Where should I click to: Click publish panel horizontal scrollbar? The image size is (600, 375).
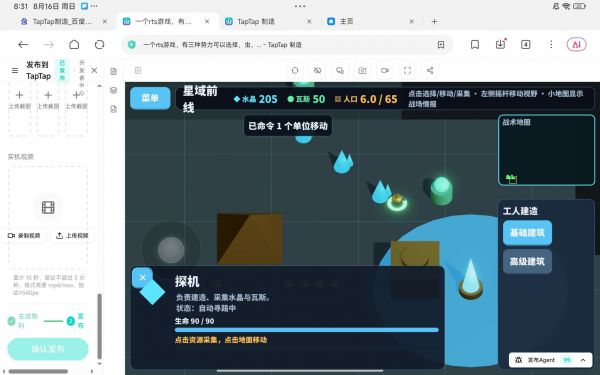38,371
